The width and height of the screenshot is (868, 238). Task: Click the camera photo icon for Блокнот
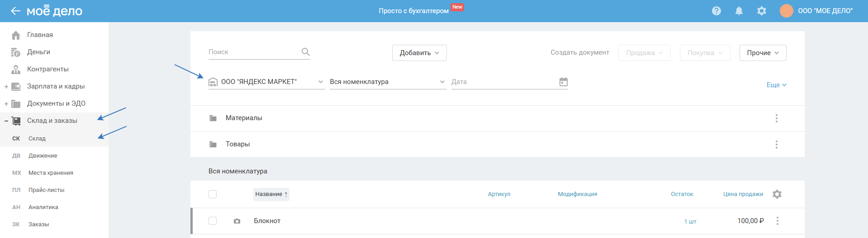pyautogui.click(x=237, y=221)
